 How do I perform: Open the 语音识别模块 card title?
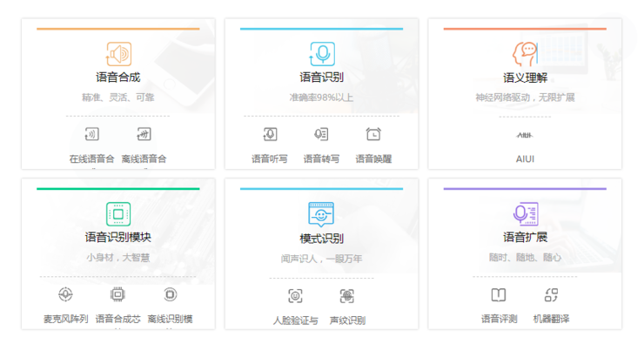coord(117,237)
